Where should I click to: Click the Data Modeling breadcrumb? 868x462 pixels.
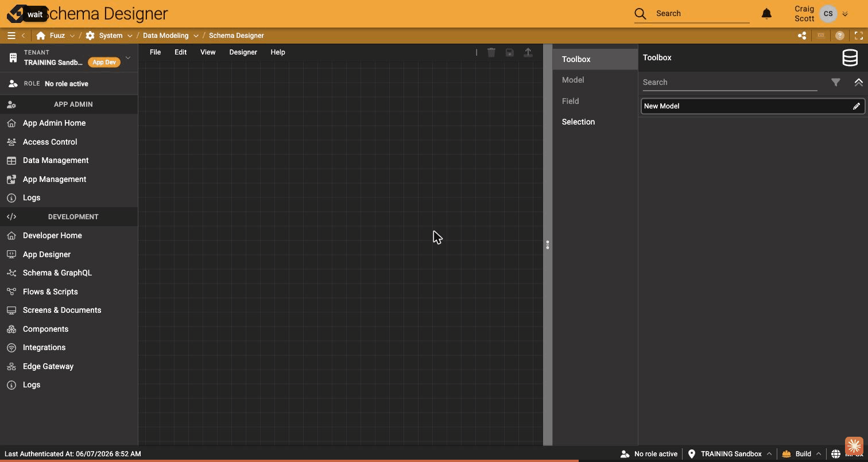point(165,36)
